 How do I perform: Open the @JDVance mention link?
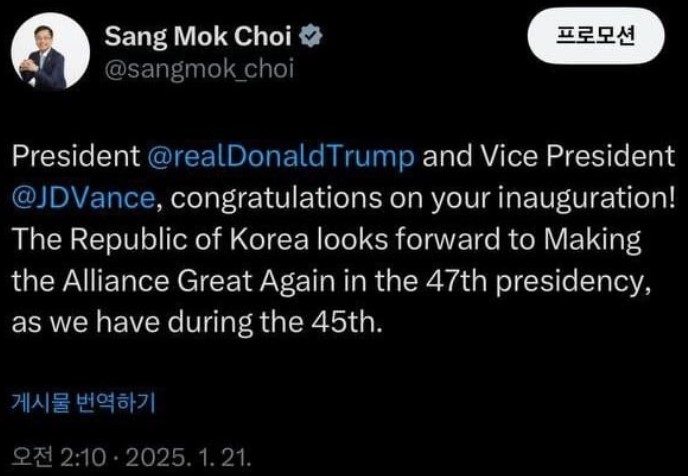[84, 200]
